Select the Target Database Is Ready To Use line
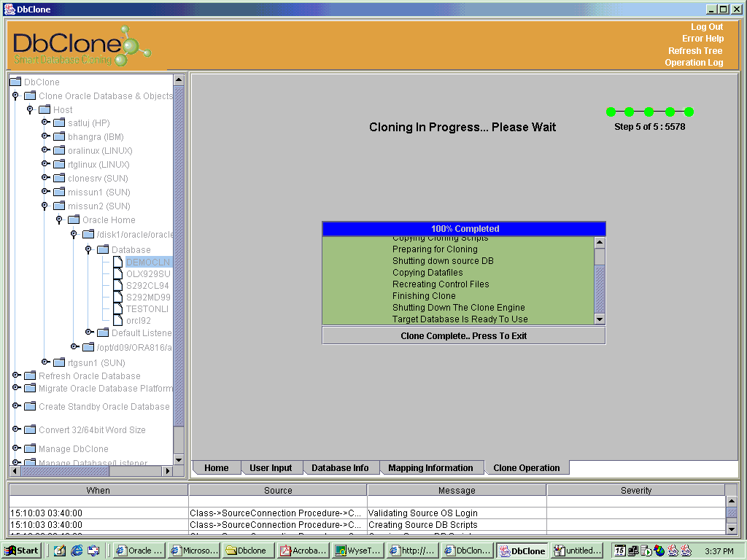747x560 pixels. [x=460, y=319]
